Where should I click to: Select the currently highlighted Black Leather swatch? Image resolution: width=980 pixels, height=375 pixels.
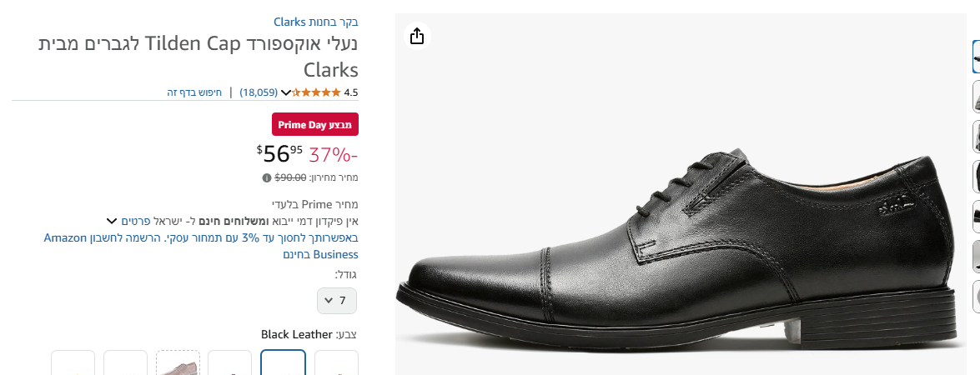(284, 363)
